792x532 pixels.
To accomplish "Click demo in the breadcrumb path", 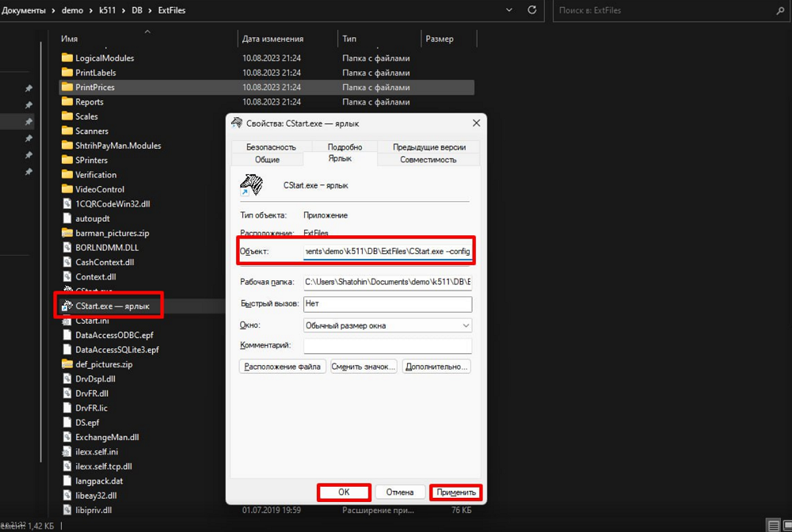I will (72, 10).
